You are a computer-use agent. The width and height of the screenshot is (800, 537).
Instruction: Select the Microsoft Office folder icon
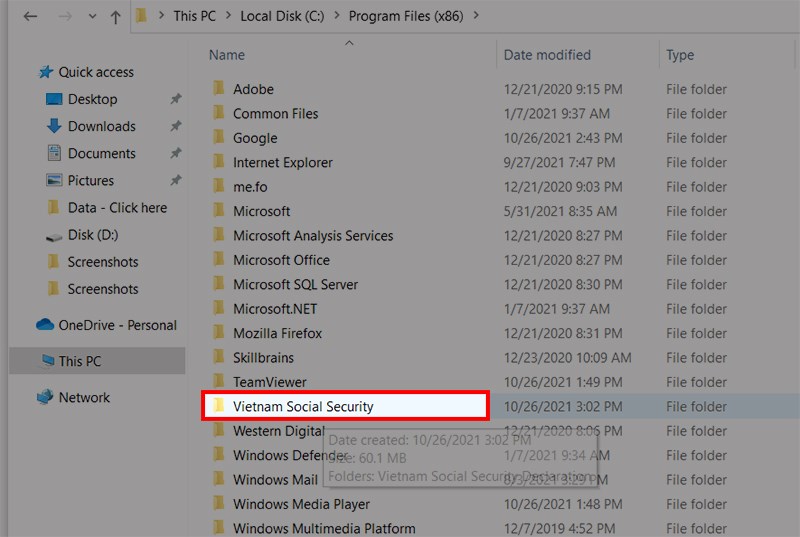[x=219, y=259]
